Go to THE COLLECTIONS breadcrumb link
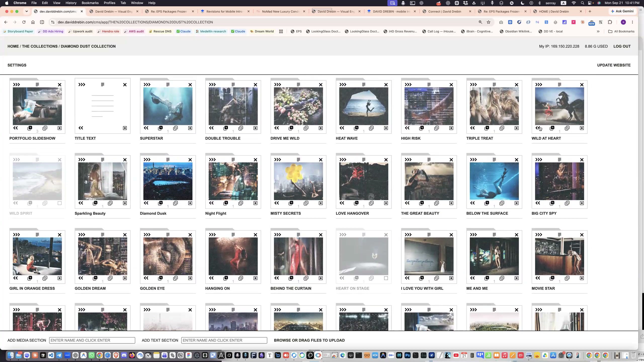The image size is (644, 362). [x=40, y=46]
